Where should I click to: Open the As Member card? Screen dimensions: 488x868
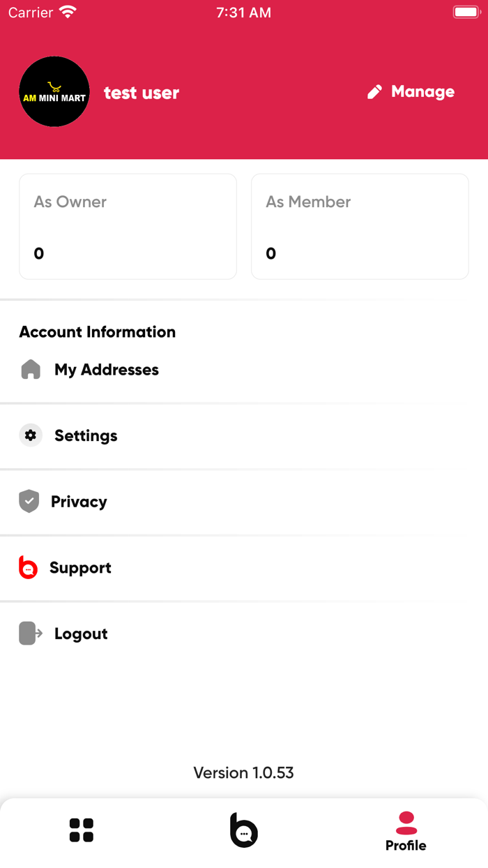pyautogui.click(x=360, y=227)
